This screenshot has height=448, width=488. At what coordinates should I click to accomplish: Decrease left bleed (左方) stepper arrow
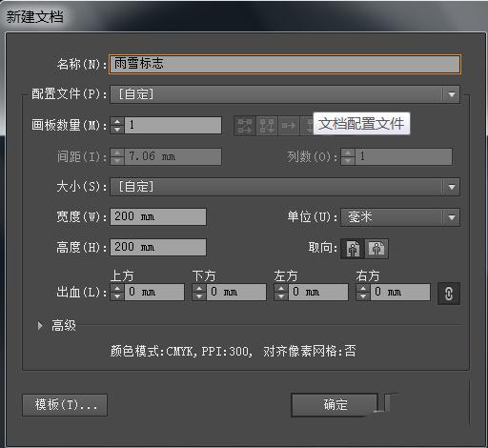point(281,296)
